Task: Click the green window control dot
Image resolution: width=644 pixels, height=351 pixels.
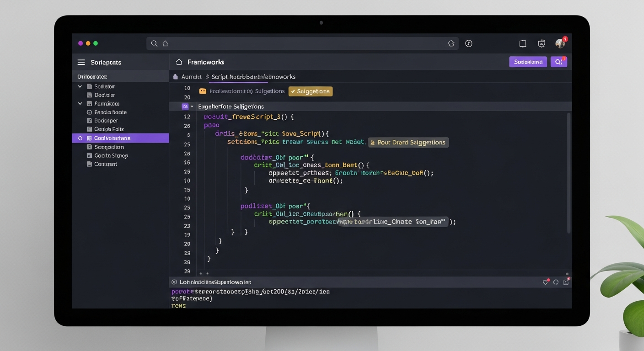Action: (96, 43)
